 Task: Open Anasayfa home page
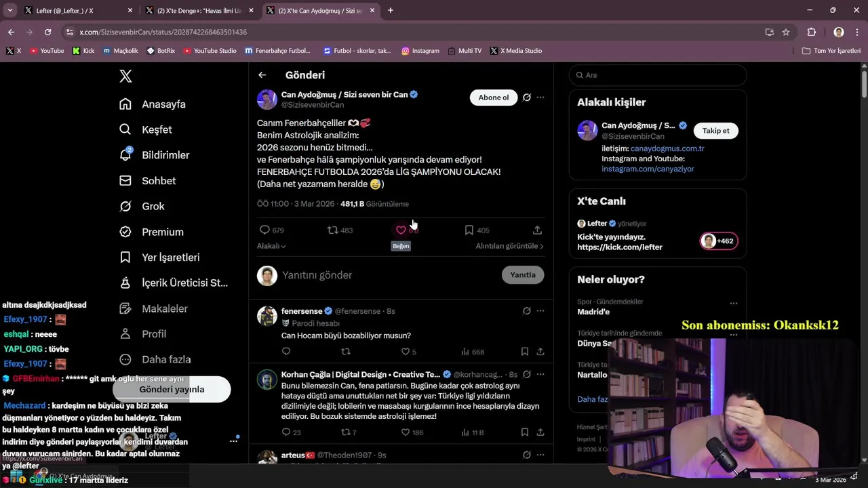pyautogui.click(x=153, y=104)
